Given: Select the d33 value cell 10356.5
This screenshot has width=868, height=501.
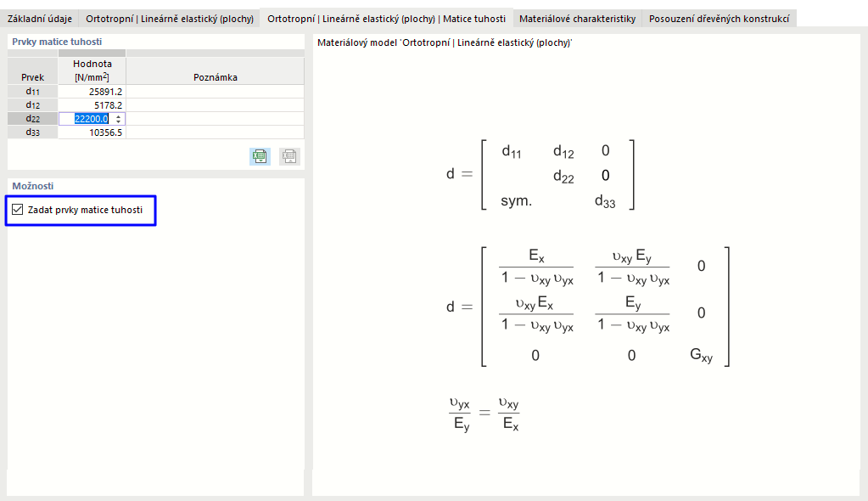Looking at the screenshot, I should point(92,132).
